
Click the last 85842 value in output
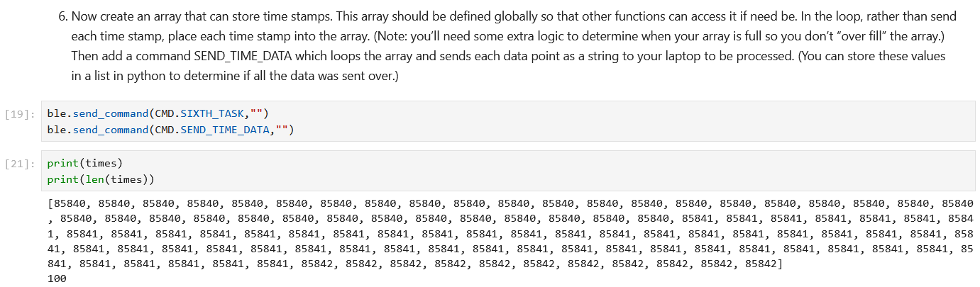pos(762,264)
